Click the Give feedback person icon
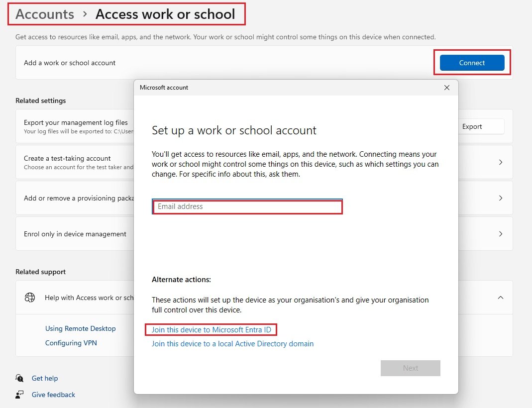The height and width of the screenshot is (408, 532). (x=19, y=395)
